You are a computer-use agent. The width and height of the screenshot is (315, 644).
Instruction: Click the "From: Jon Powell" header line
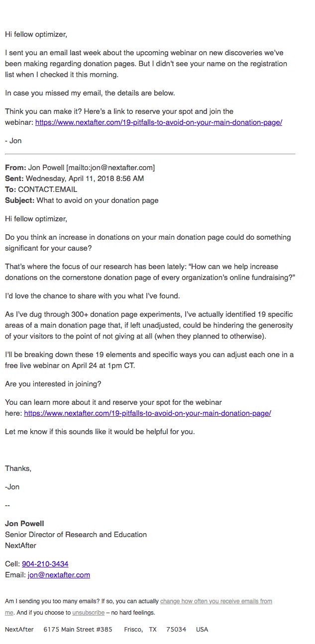click(x=80, y=168)
